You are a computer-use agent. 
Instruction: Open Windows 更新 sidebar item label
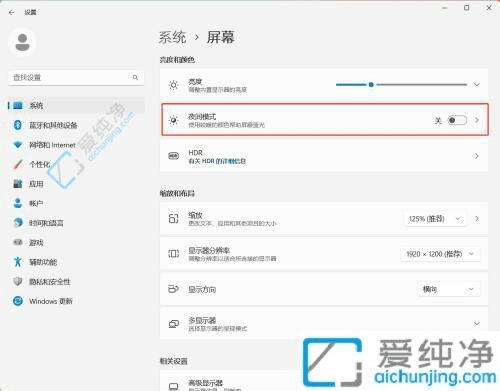(x=51, y=301)
